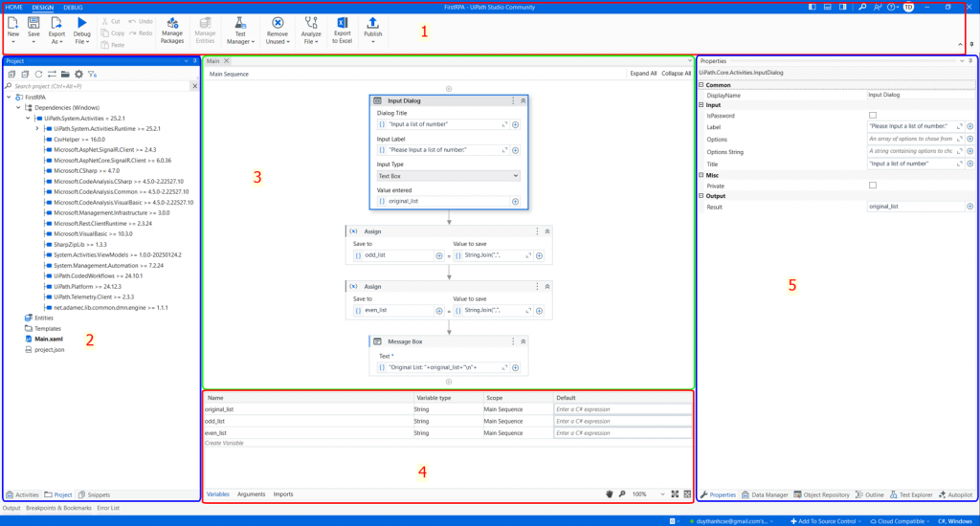The width and height of the screenshot is (980, 526).
Task: Click Expand All in designer
Action: (x=643, y=74)
